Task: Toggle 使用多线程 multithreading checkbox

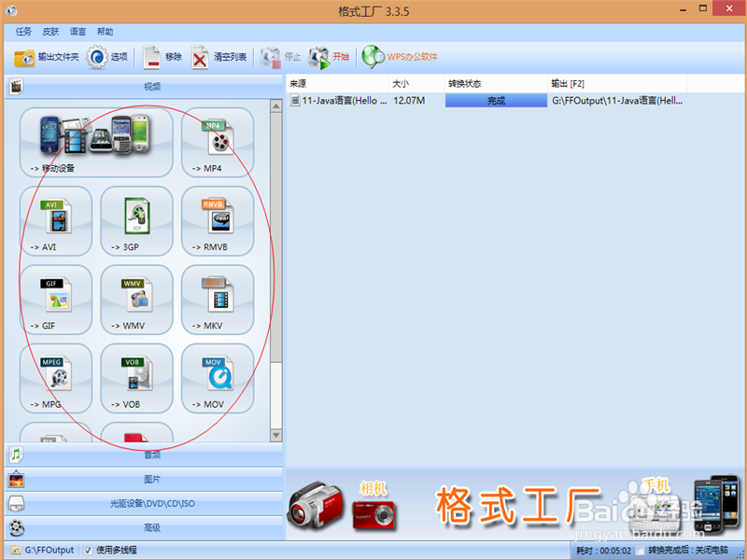Action: point(88,550)
